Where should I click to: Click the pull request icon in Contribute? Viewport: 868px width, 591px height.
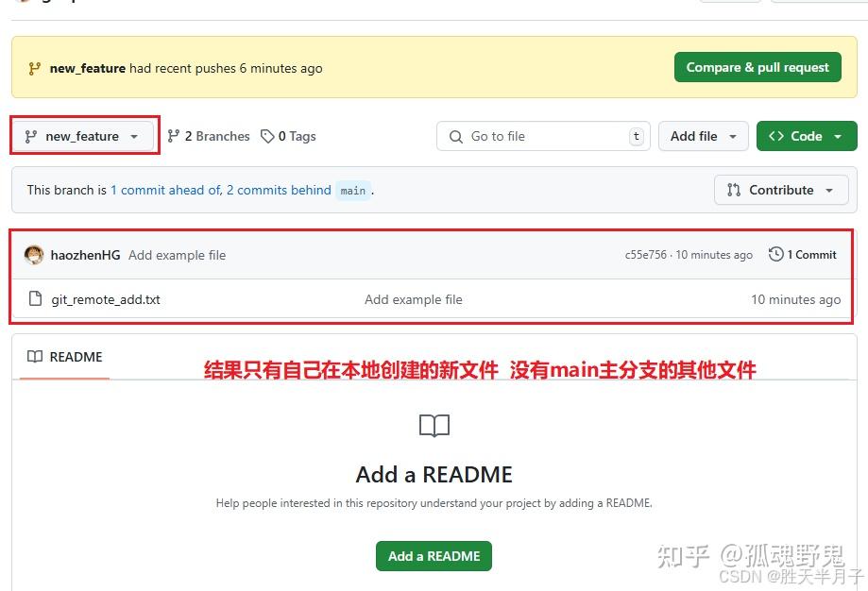pos(734,190)
